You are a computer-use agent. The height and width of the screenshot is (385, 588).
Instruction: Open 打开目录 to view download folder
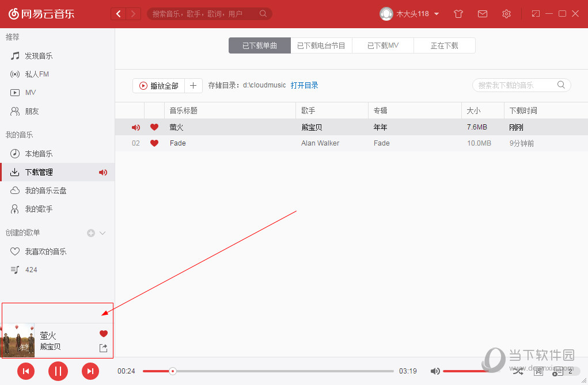tap(306, 85)
